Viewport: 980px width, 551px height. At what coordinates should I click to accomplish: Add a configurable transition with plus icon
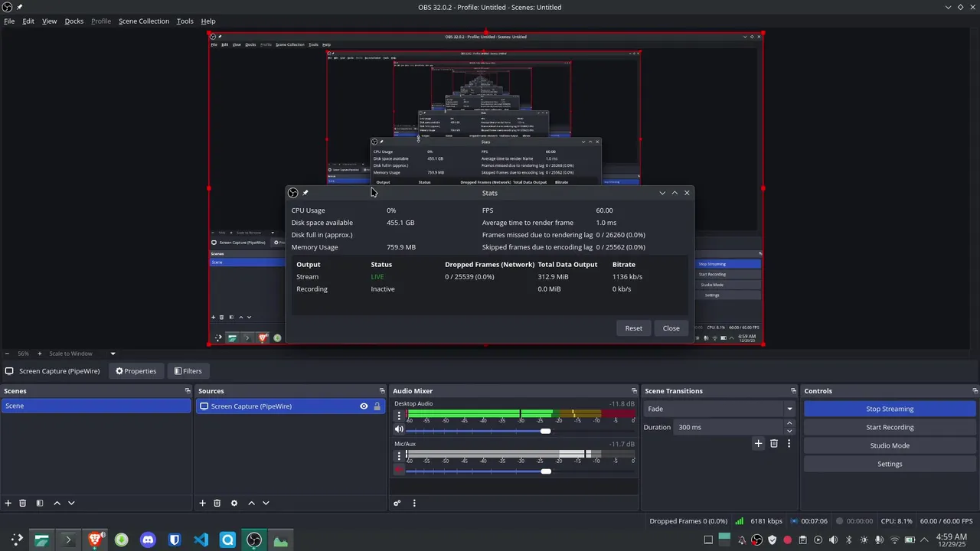(x=758, y=443)
